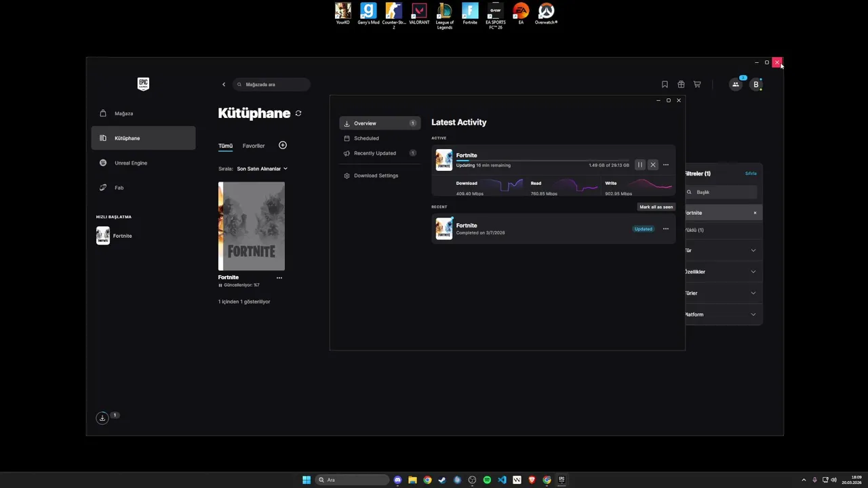868x488 pixels.
Task: Open more options for active Fortnite download
Action: point(666,165)
